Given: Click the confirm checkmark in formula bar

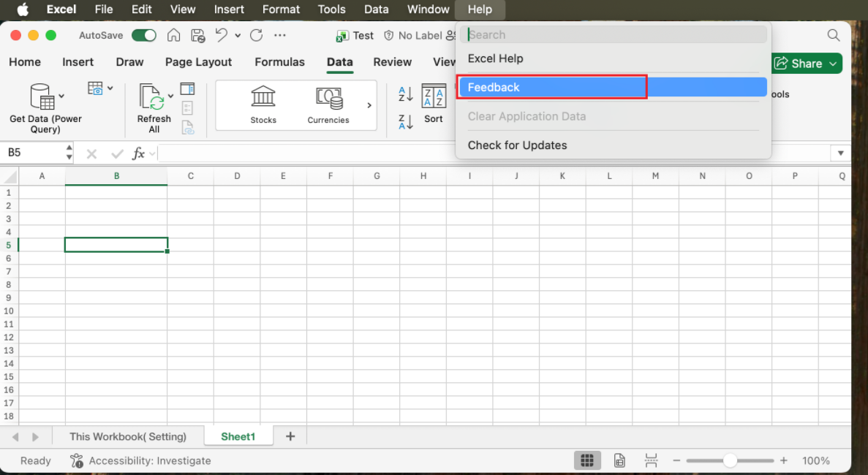Looking at the screenshot, I should point(117,153).
